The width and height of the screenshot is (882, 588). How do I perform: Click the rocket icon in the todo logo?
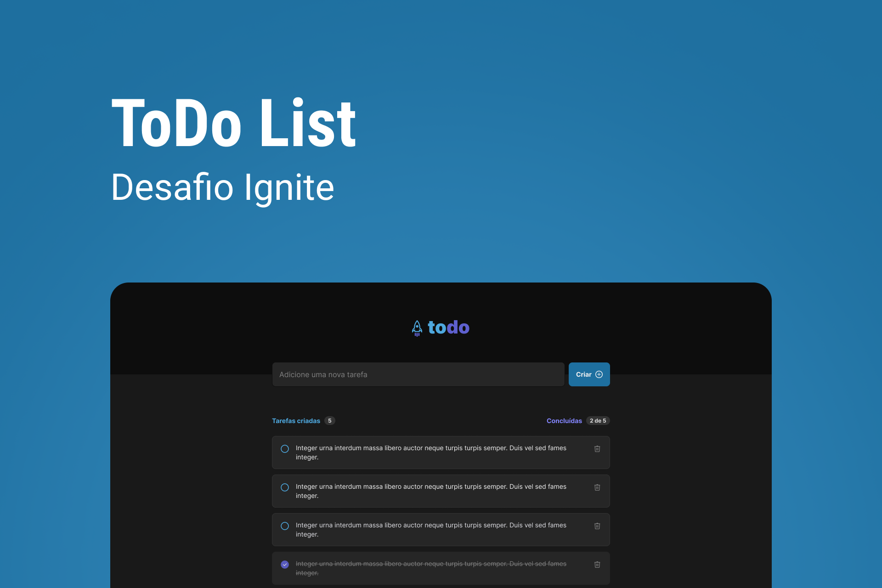[x=417, y=328]
